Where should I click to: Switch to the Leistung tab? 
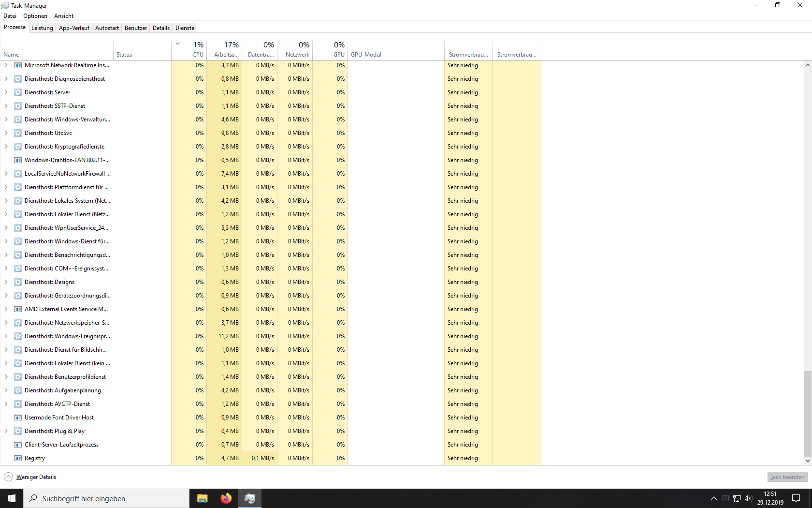click(x=42, y=28)
